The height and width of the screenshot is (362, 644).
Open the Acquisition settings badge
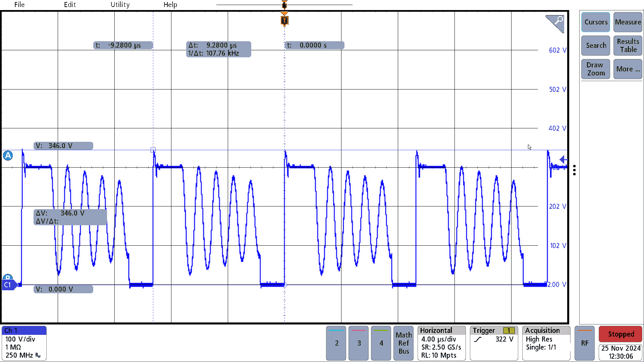coord(546,343)
